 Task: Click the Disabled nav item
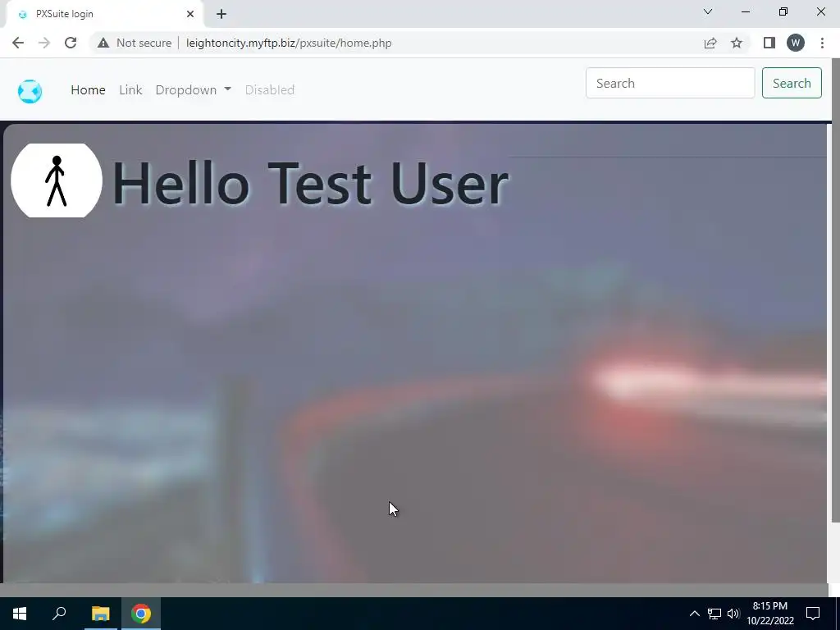tap(269, 90)
